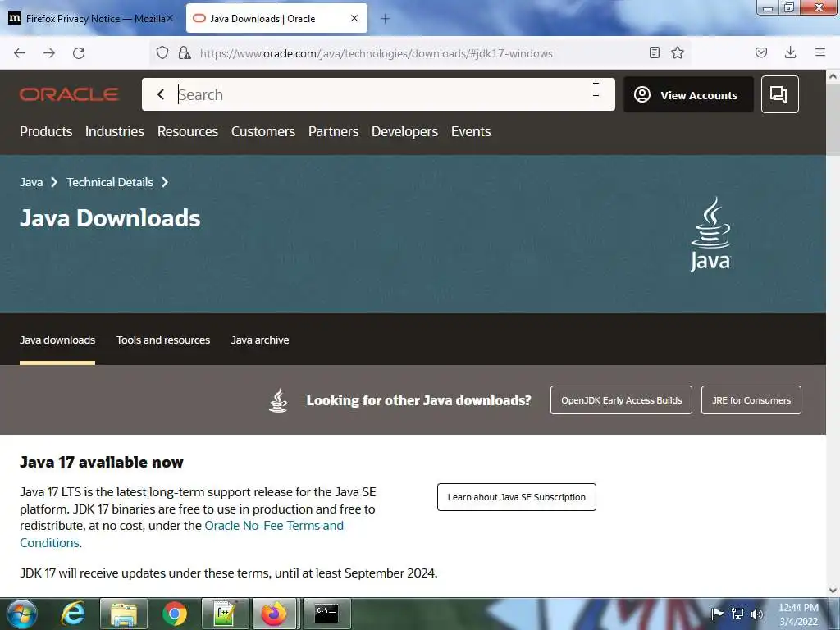This screenshot has height=630, width=840.
Task: Open the volume speaker tray icon
Action: pyautogui.click(x=757, y=614)
